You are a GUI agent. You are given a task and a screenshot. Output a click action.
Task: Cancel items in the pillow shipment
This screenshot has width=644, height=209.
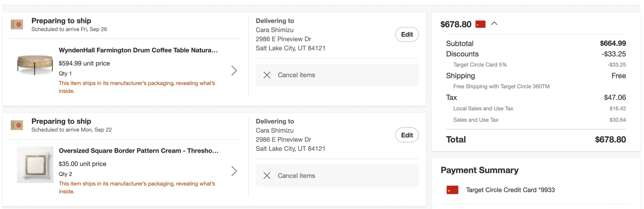(296, 176)
